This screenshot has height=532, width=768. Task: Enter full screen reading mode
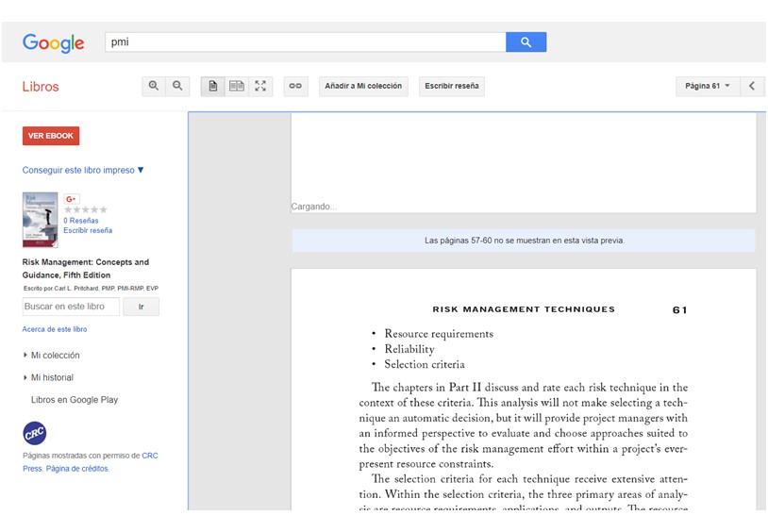[x=260, y=86]
